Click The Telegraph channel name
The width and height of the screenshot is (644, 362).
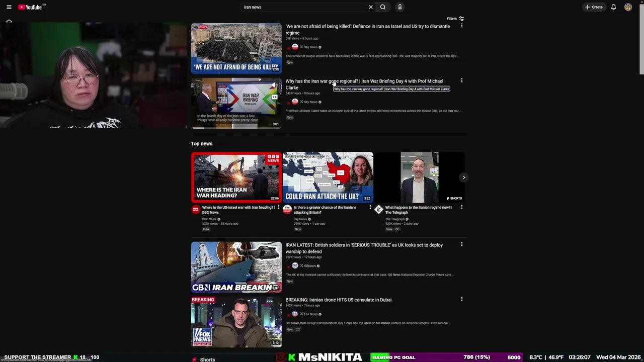coord(394,219)
